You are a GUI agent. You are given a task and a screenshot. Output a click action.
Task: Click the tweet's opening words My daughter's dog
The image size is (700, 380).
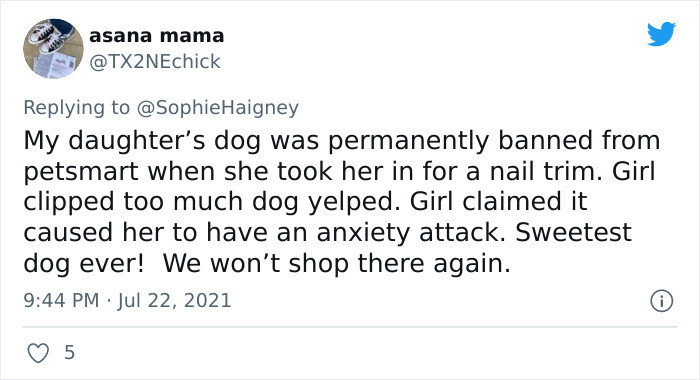point(142,141)
